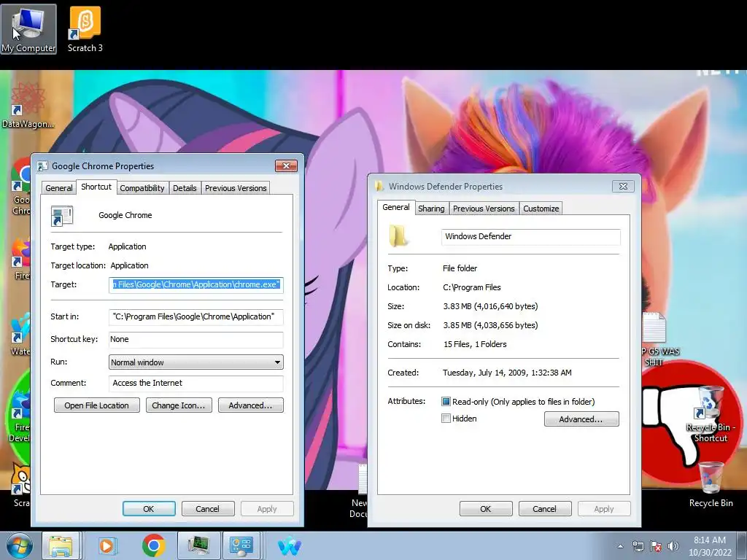Select General tab in Windows Defender Properties
This screenshot has width=747, height=560.
396,207
